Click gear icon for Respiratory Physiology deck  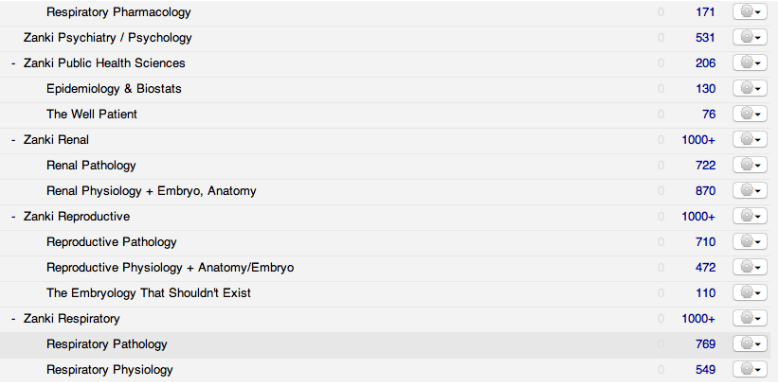point(750,369)
